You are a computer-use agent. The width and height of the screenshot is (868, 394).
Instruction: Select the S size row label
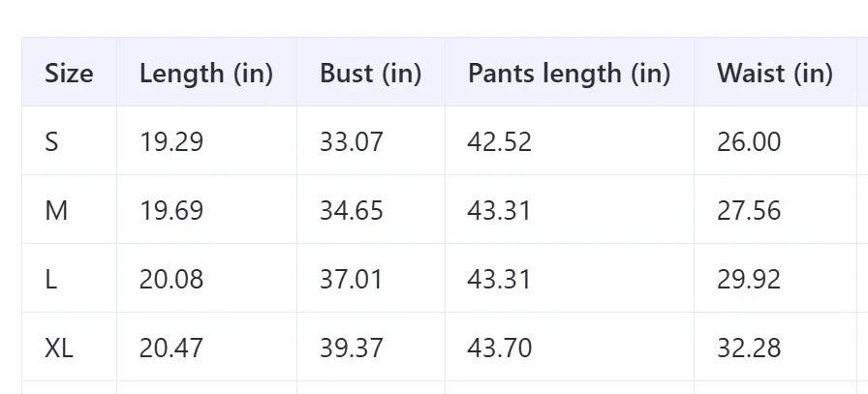coord(51,141)
